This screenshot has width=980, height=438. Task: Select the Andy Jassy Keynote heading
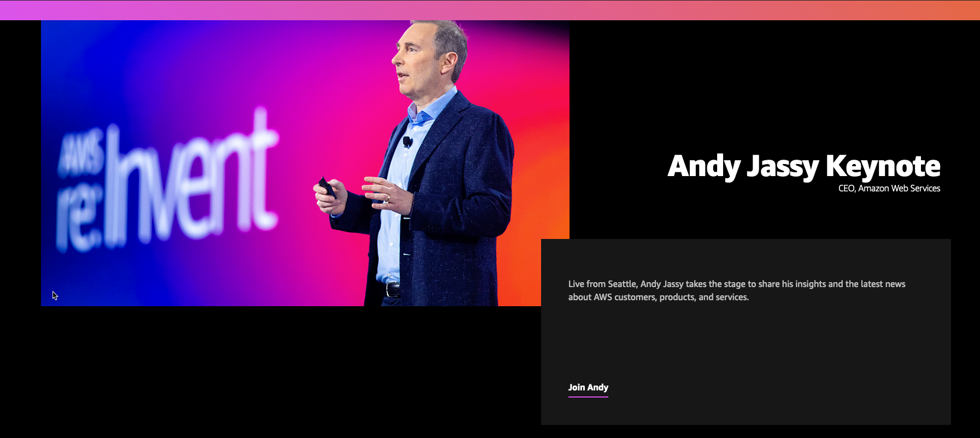(803, 166)
